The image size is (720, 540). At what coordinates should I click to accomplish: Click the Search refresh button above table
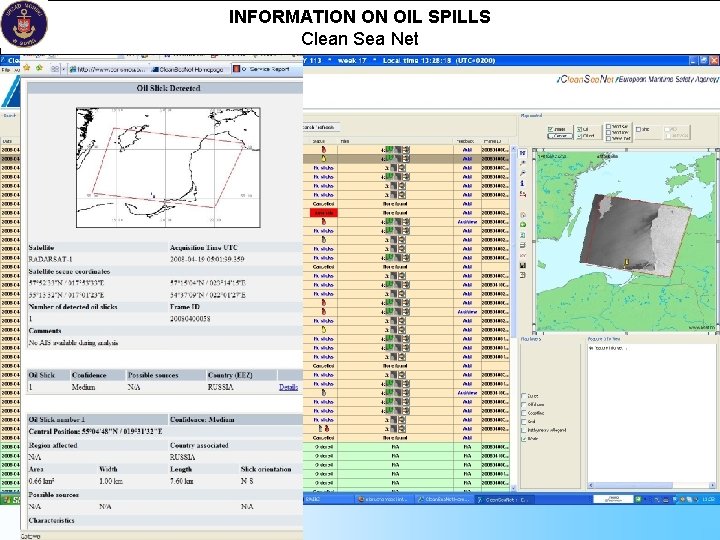pos(320,127)
